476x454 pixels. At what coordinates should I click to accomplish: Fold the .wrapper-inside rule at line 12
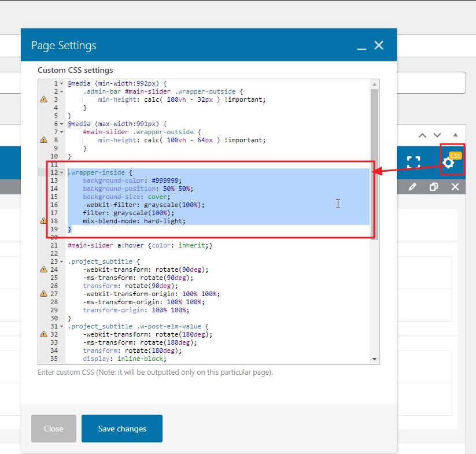[62, 172]
